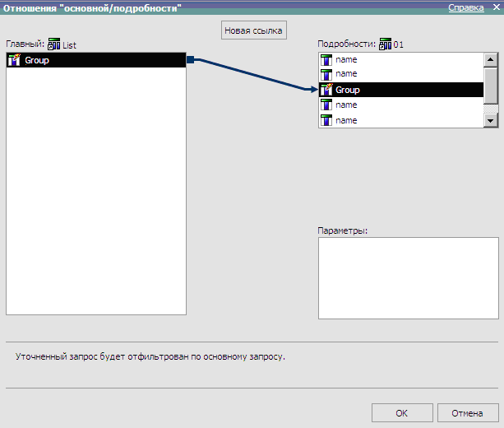Click the square link handle next to Главный Group

tap(190, 60)
